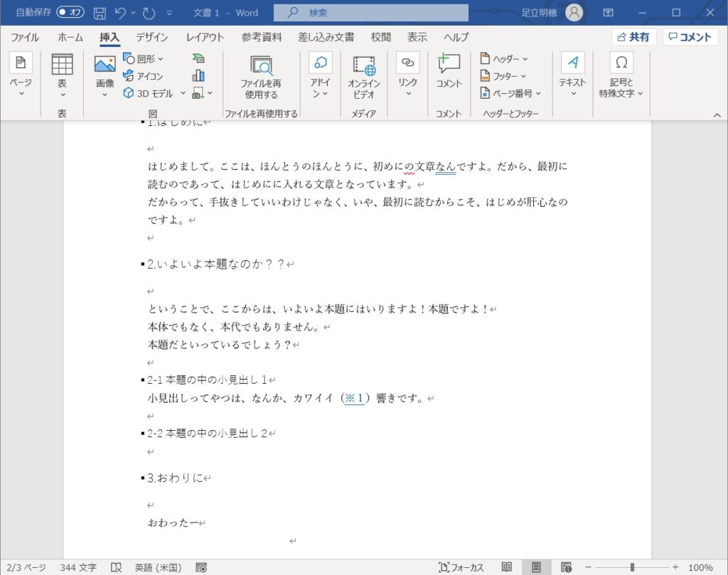Click the Online Video icon
The height and width of the screenshot is (575, 728).
363,75
